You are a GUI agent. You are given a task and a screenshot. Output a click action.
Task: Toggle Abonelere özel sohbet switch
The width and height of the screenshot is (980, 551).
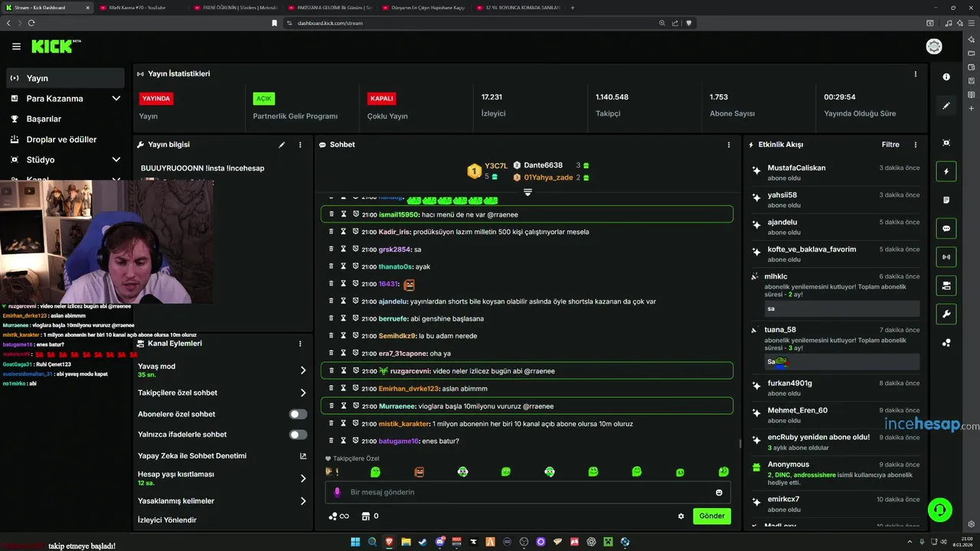point(298,414)
